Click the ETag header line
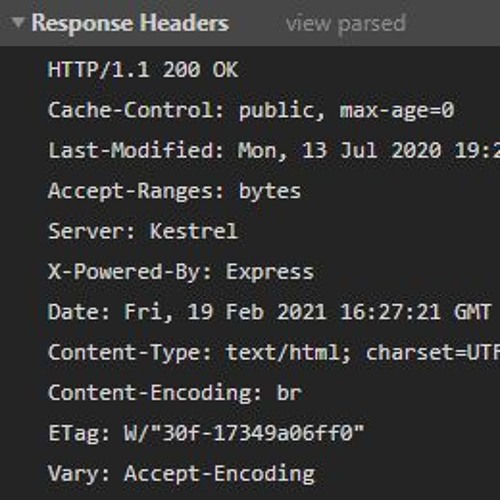Image resolution: width=500 pixels, height=500 pixels. click(x=206, y=433)
